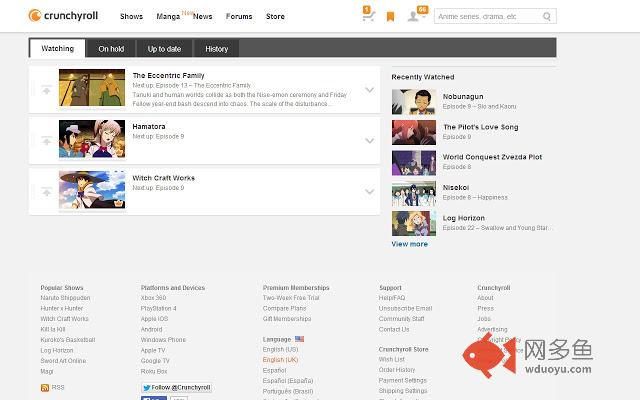Click the Crunchyroll logo
Screen dimensions: 640x400
click(x=63, y=16)
